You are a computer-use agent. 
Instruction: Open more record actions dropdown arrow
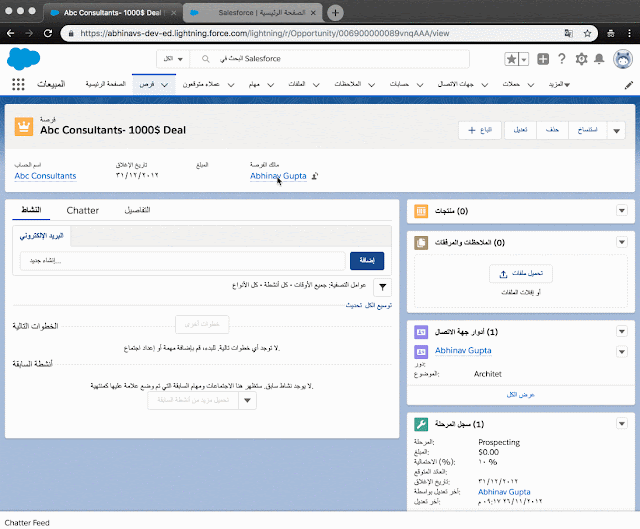point(616,131)
